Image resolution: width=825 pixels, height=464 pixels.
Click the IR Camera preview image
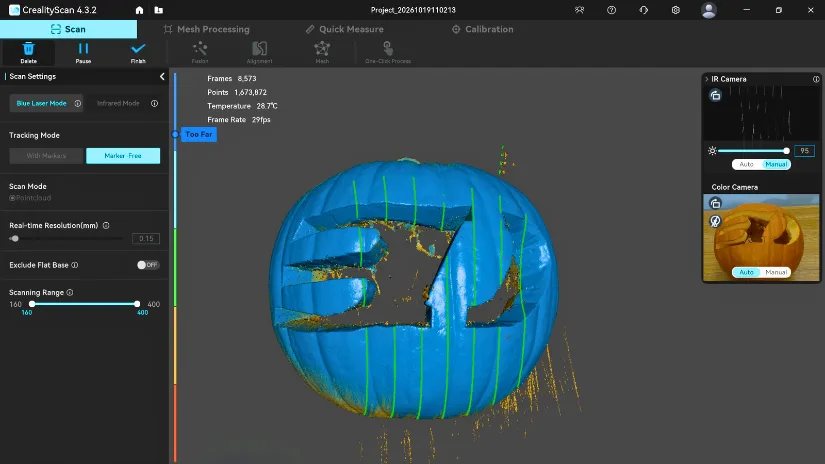point(761,114)
